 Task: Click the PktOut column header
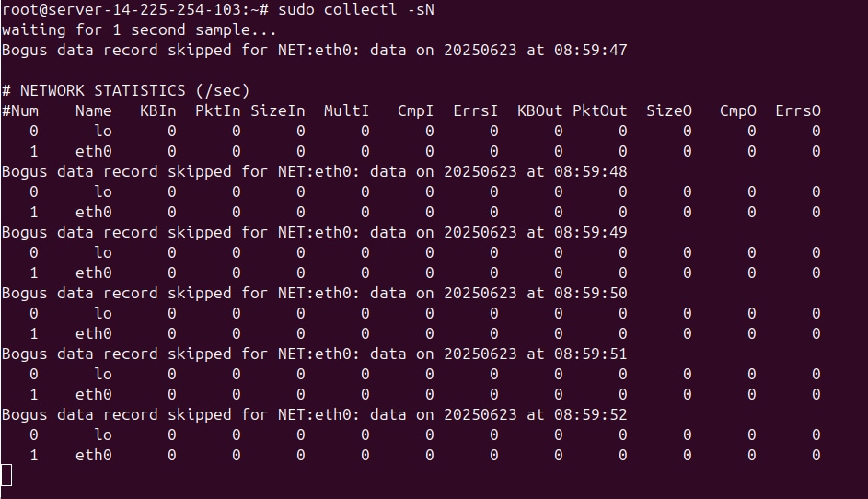coord(599,110)
